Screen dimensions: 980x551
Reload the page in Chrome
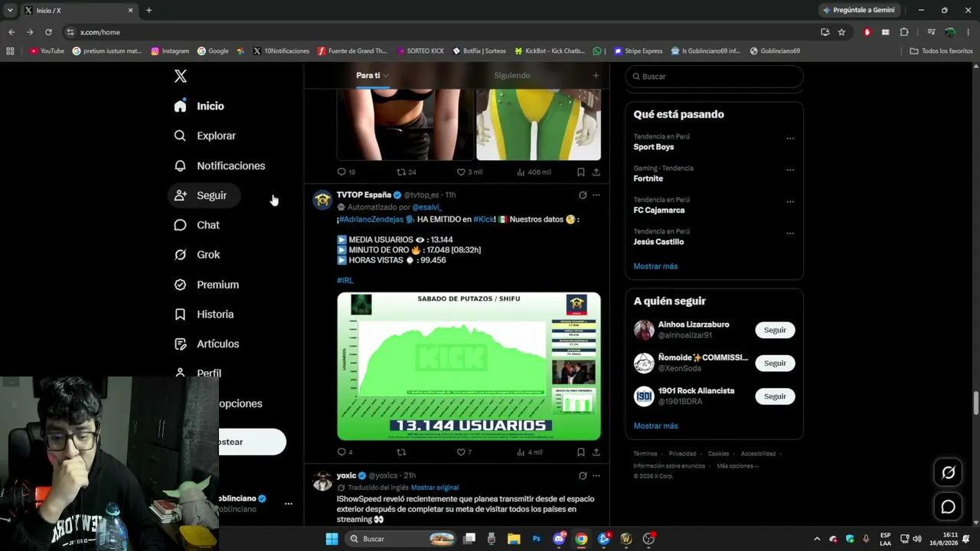pyautogui.click(x=48, y=32)
